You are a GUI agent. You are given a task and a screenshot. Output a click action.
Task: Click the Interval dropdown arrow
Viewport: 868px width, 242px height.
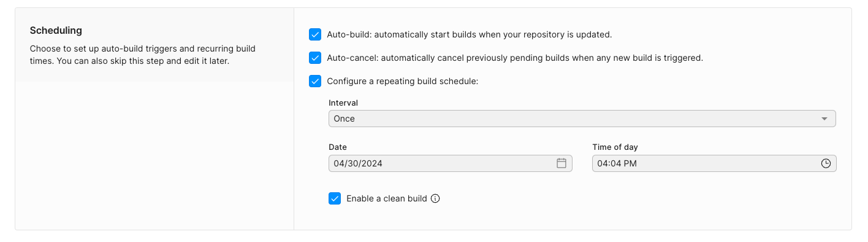(824, 119)
